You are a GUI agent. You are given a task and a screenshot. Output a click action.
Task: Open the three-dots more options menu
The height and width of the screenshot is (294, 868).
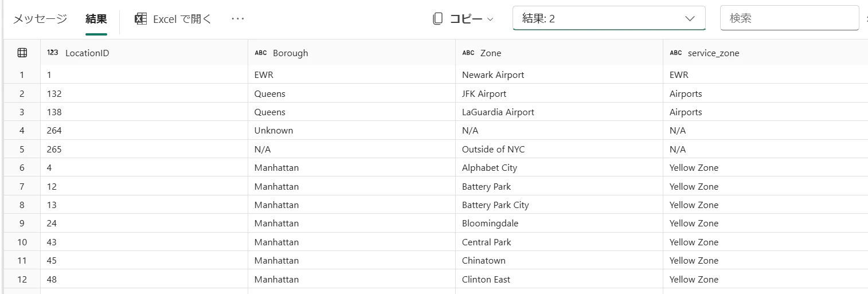[x=237, y=19]
